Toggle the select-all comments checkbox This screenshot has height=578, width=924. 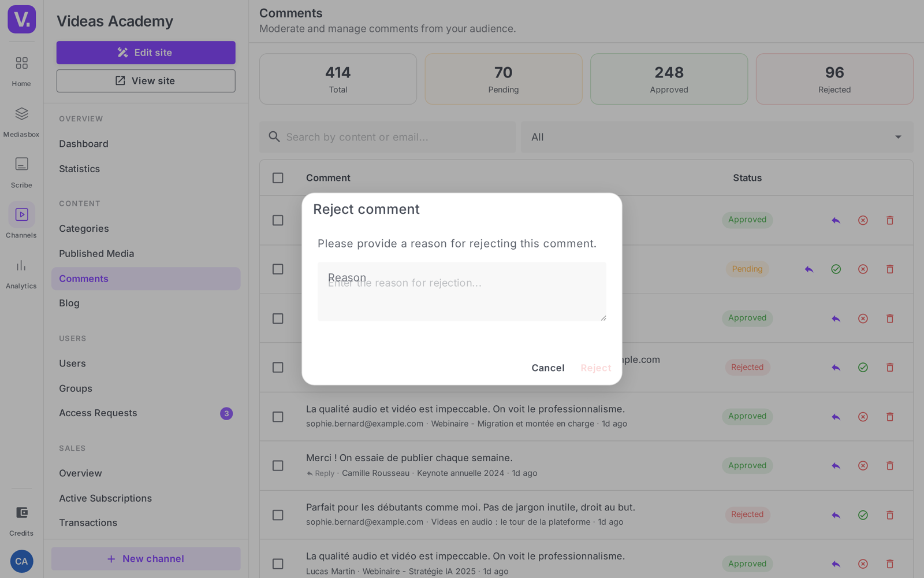coord(278,178)
